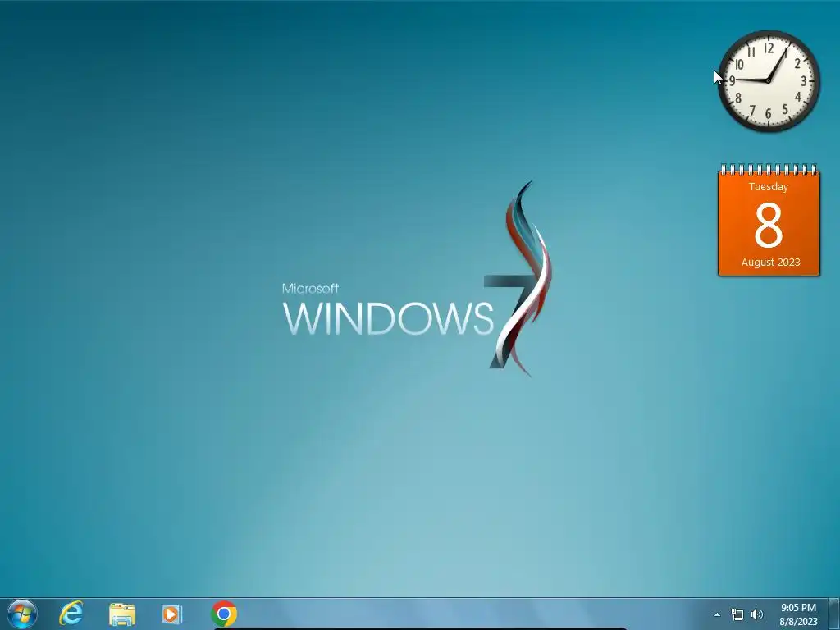Open the 9:05 PM taskbar clock
The image size is (840, 630).
point(798,614)
